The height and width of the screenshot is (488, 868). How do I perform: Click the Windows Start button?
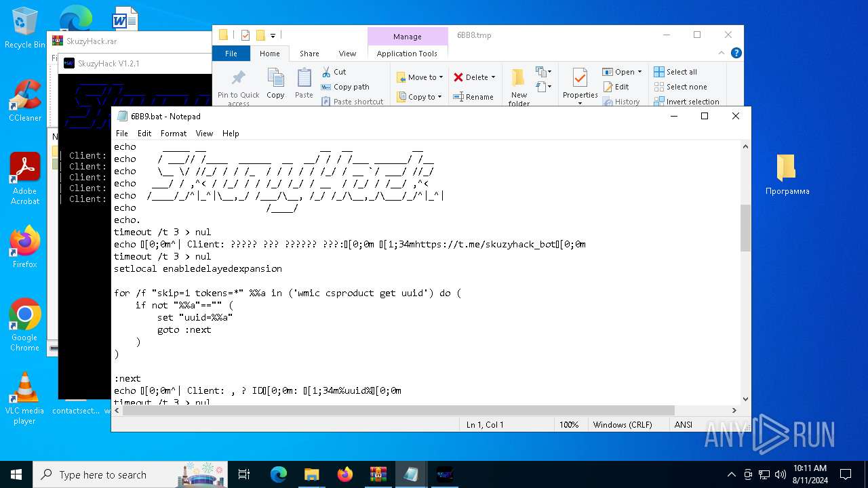16,474
